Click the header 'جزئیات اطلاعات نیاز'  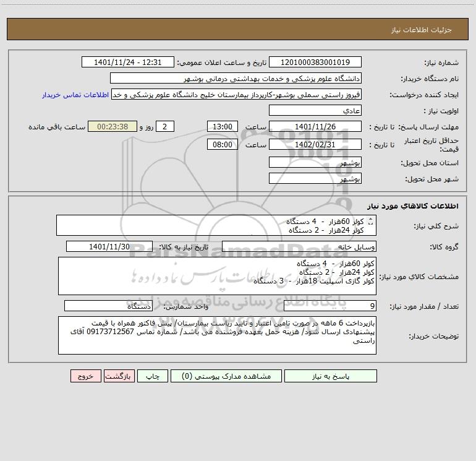click(x=422, y=30)
